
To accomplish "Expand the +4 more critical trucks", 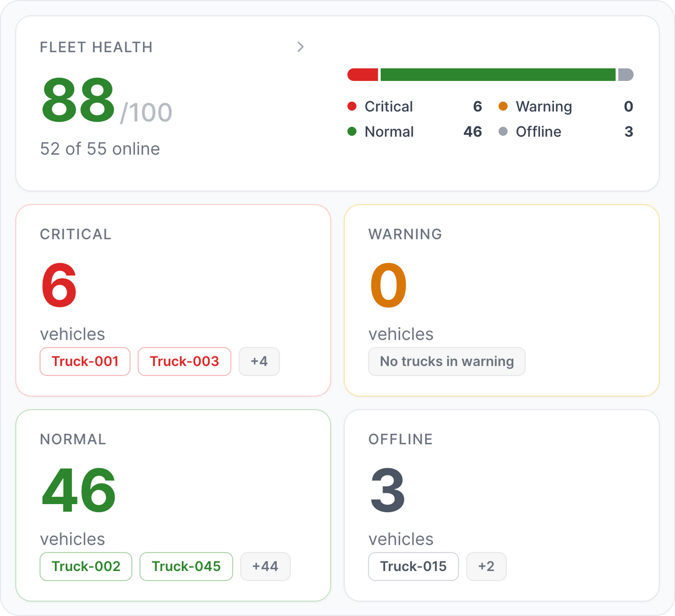I will pyautogui.click(x=259, y=361).
